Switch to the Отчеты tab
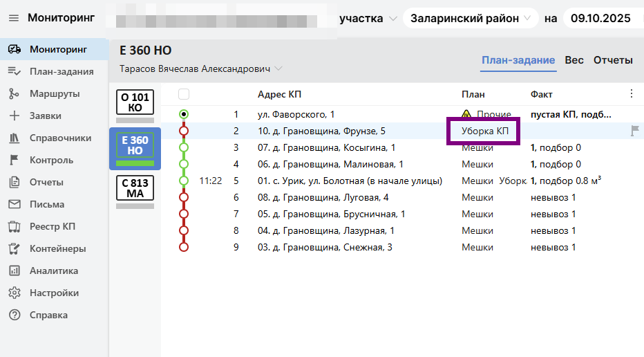The image size is (644, 357). (x=613, y=60)
